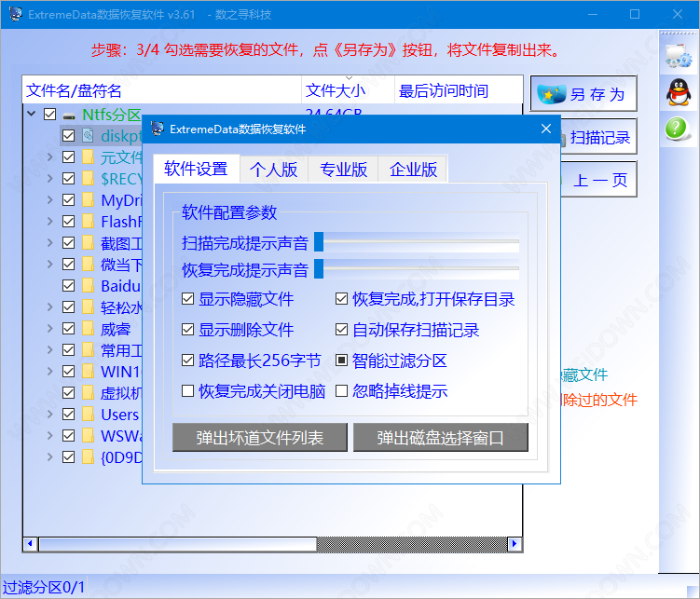Image resolution: width=700 pixels, height=599 pixels.
Task: Click the ExtremeData dialog title icon
Action: [158, 129]
